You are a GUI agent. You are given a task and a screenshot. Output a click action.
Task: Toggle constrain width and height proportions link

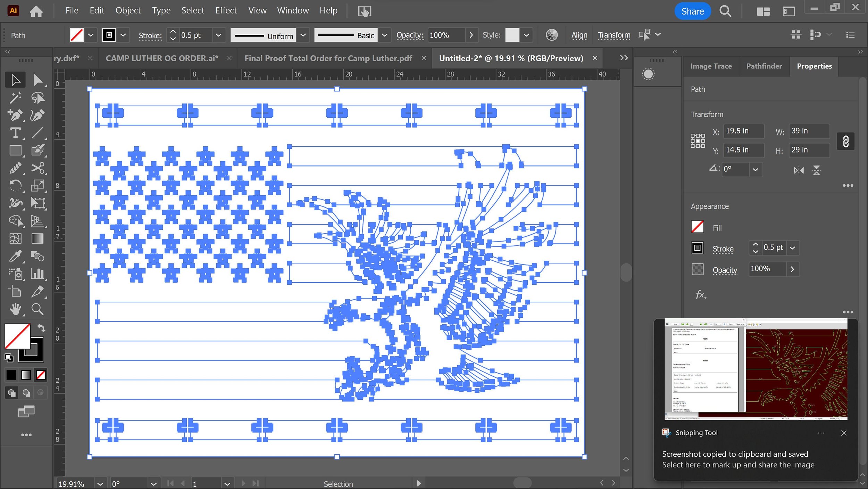tap(845, 141)
